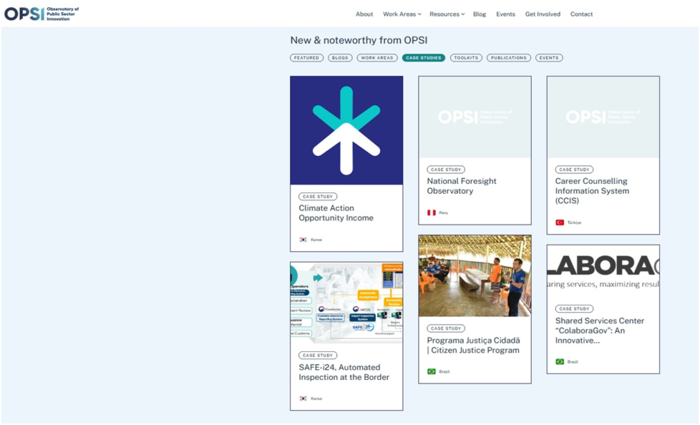The image size is (700, 425).
Task: Select the Publications filter pill
Action: pos(508,58)
